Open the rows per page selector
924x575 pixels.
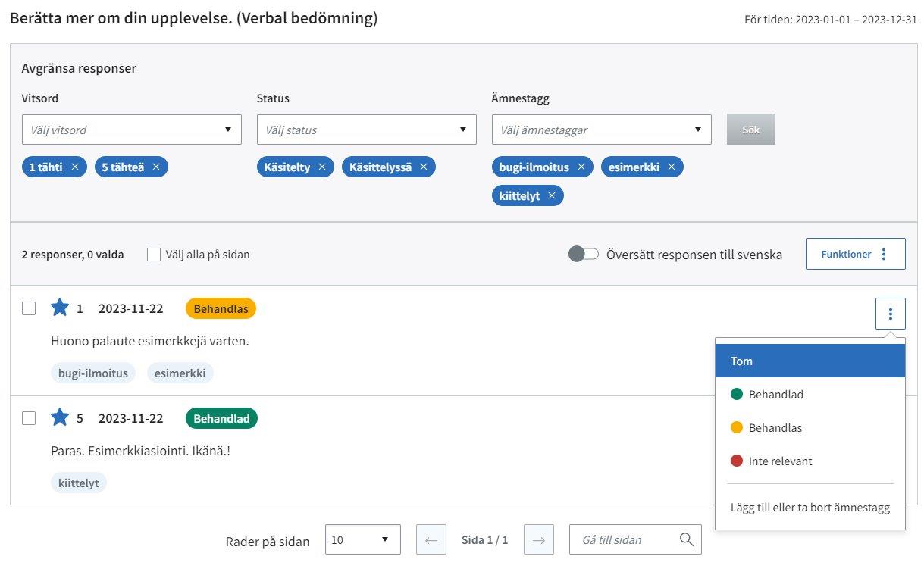pos(362,540)
